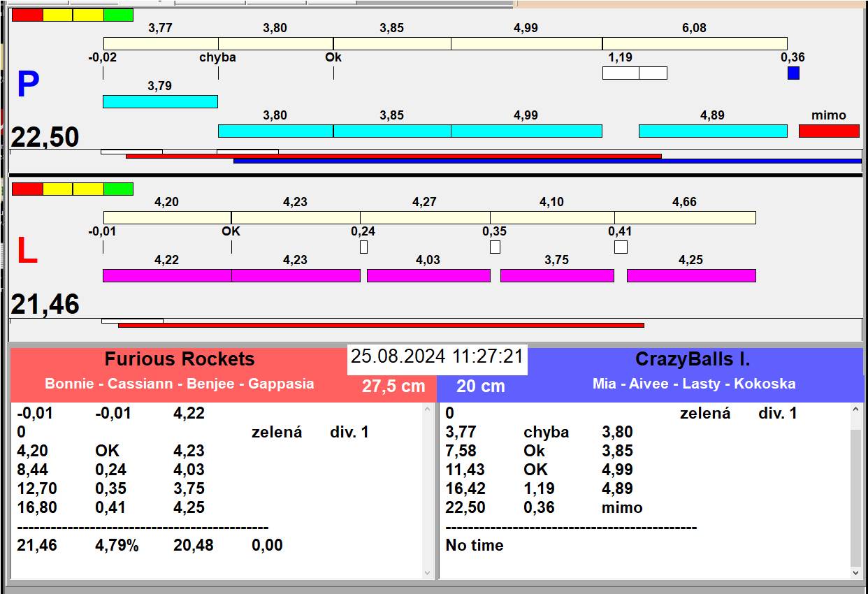Select the cyan 3,79 bar in lane P
Image resolution: width=868 pixels, height=594 pixels.
(x=160, y=101)
